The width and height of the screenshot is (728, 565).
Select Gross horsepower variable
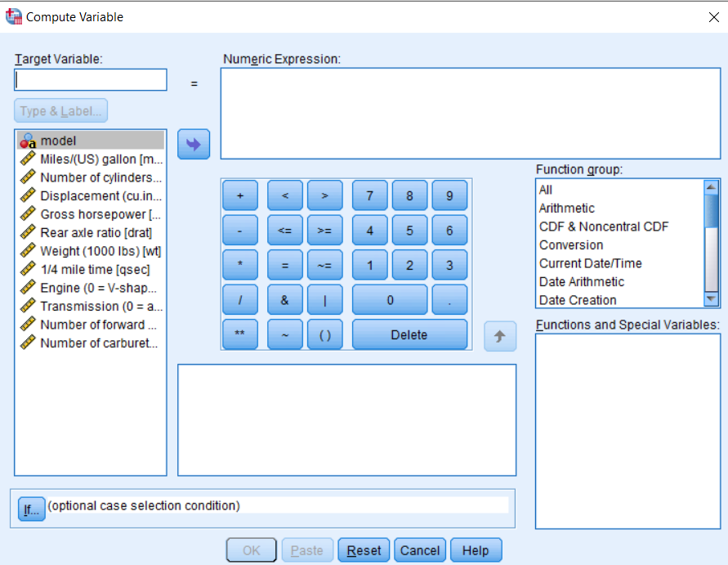click(91, 214)
